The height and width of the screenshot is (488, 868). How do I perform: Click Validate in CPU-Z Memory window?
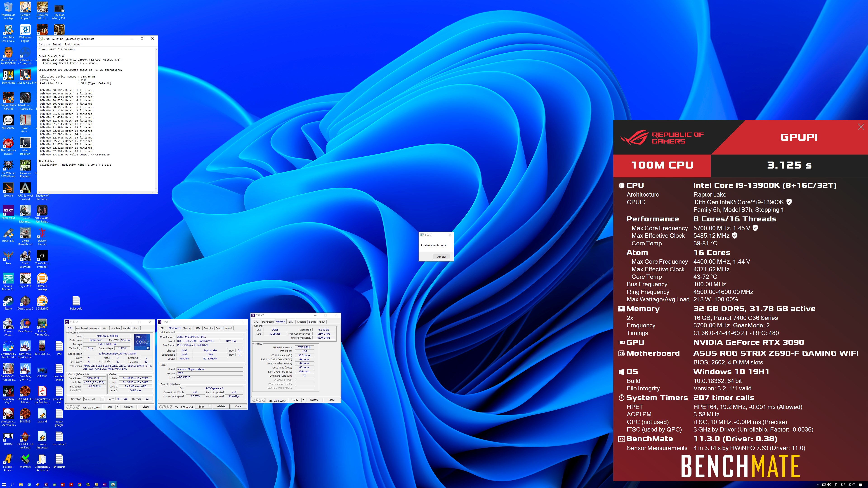pyautogui.click(x=314, y=400)
